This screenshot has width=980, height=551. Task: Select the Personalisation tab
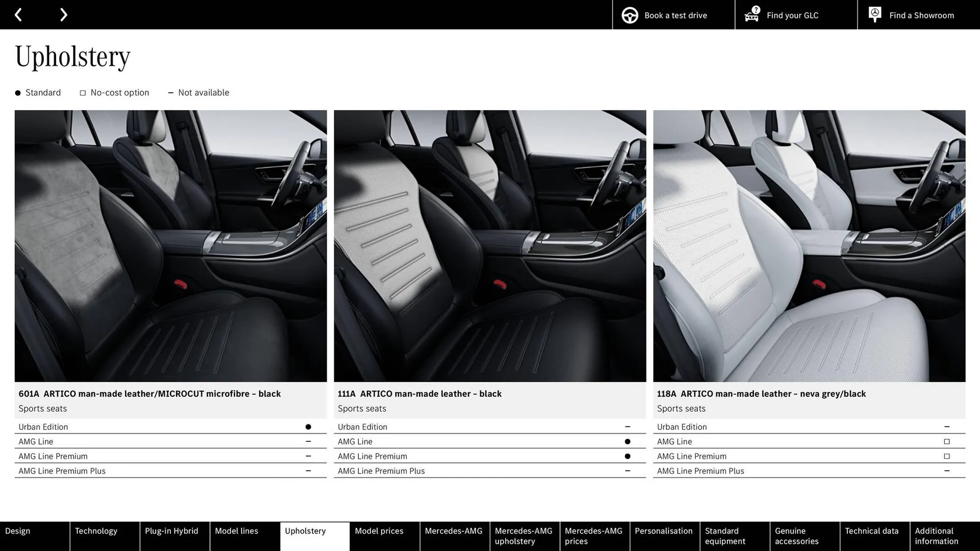[x=664, y=531]
